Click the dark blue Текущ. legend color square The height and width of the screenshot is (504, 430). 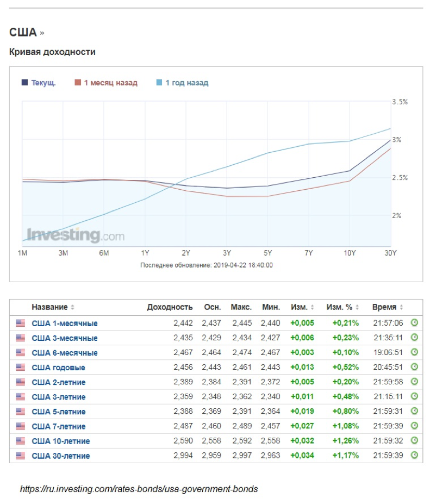(x=24, y=83)
